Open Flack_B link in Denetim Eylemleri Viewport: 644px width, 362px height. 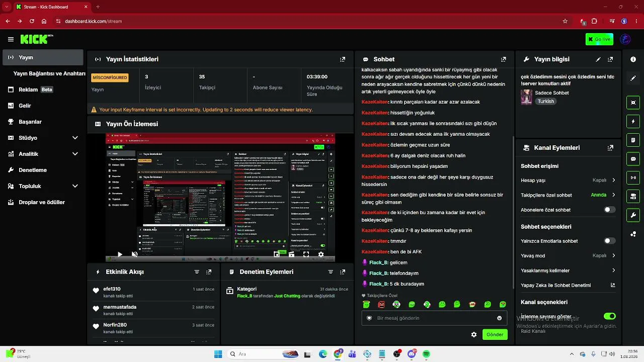tap(245, 296)
